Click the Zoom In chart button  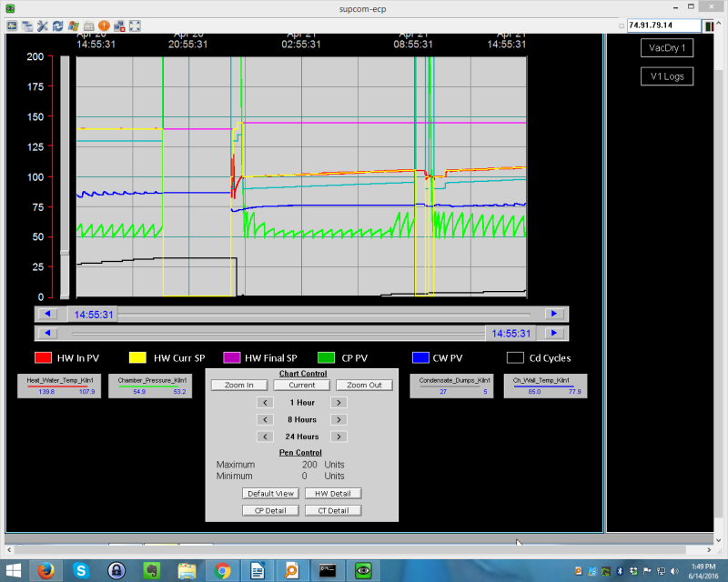click(x=239, y=386)
